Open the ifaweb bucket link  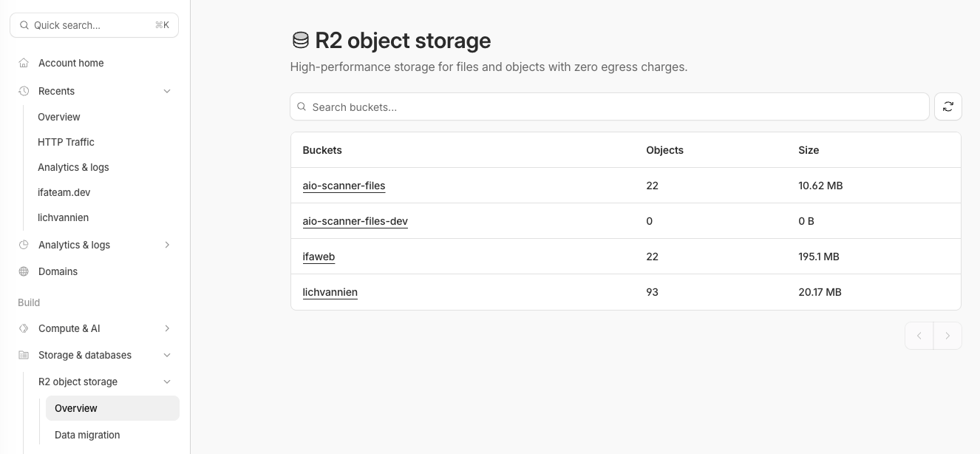point(319,257)
